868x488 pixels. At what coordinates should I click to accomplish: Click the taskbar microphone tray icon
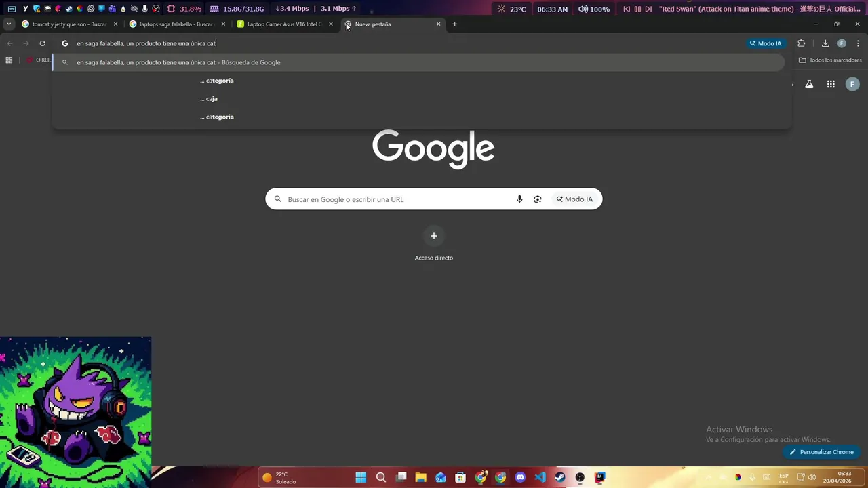752,477
